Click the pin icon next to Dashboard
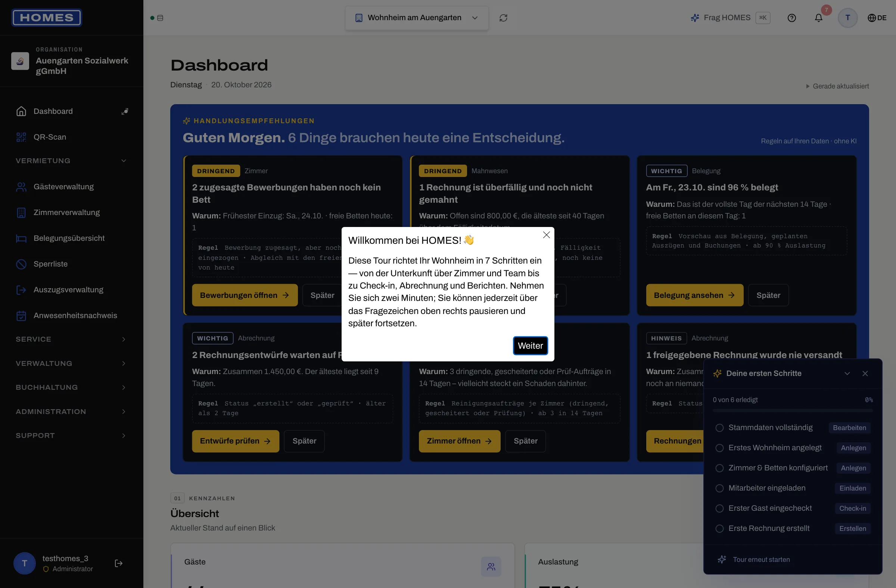The image size is (896, 588). (125, 111)
